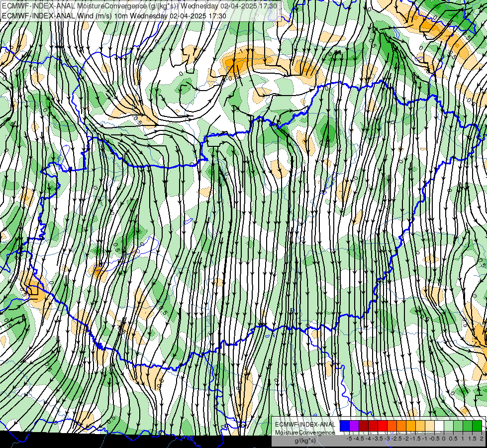Image resolution: width=487 pixels, height=448 pixels.
Task: Click the orange swatch between -2.5 and -2
Action: (x=401, y=426)
